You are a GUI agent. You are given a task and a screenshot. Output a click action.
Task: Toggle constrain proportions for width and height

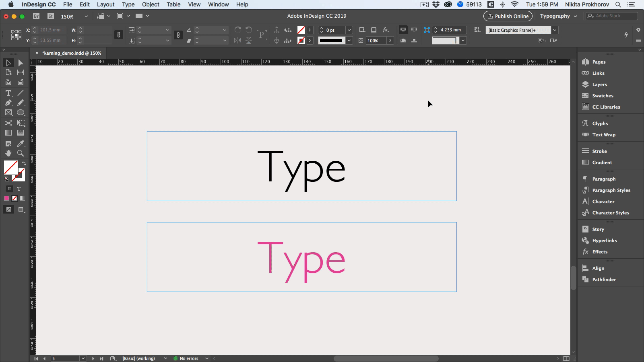[x=118, y=35]
